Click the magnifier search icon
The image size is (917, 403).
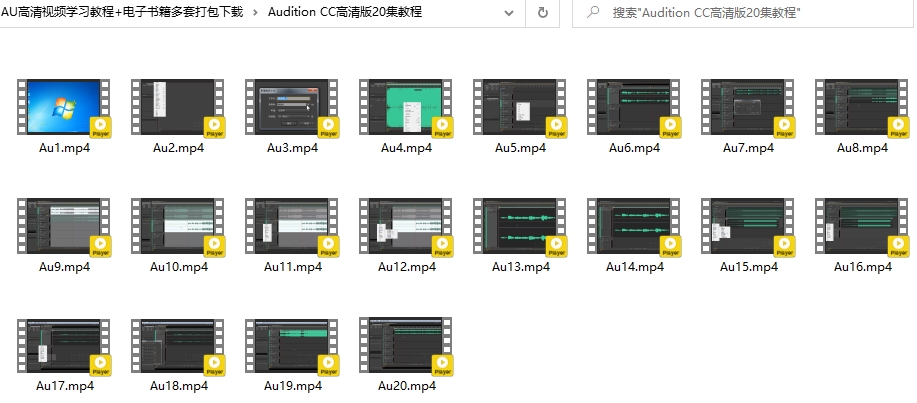pos(593,13)
